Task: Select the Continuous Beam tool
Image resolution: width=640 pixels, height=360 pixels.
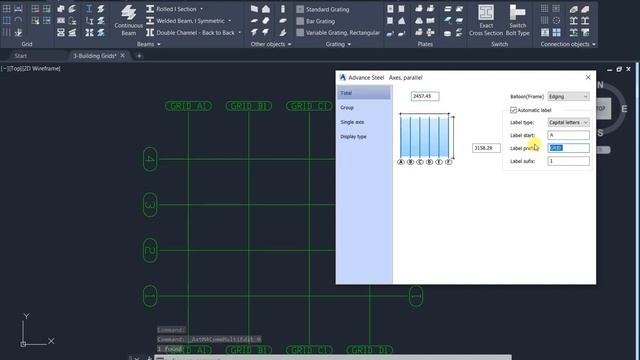Action: [128, 20]
